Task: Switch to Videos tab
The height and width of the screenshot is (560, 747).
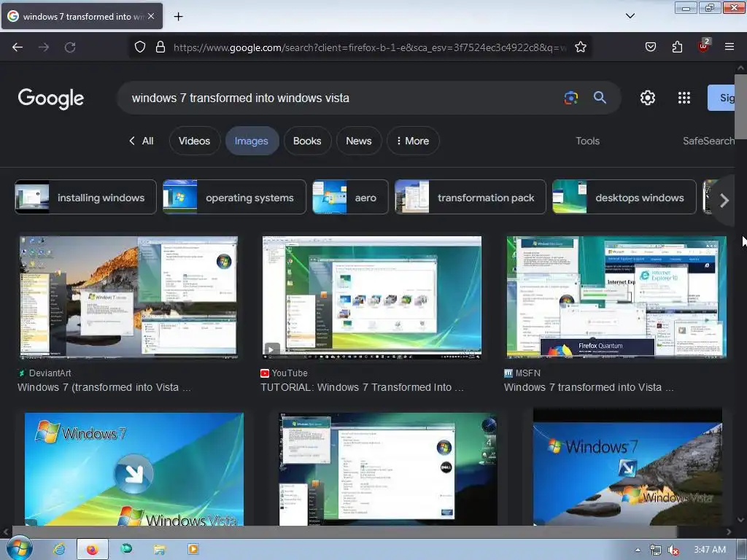Action: pos(194,141)
